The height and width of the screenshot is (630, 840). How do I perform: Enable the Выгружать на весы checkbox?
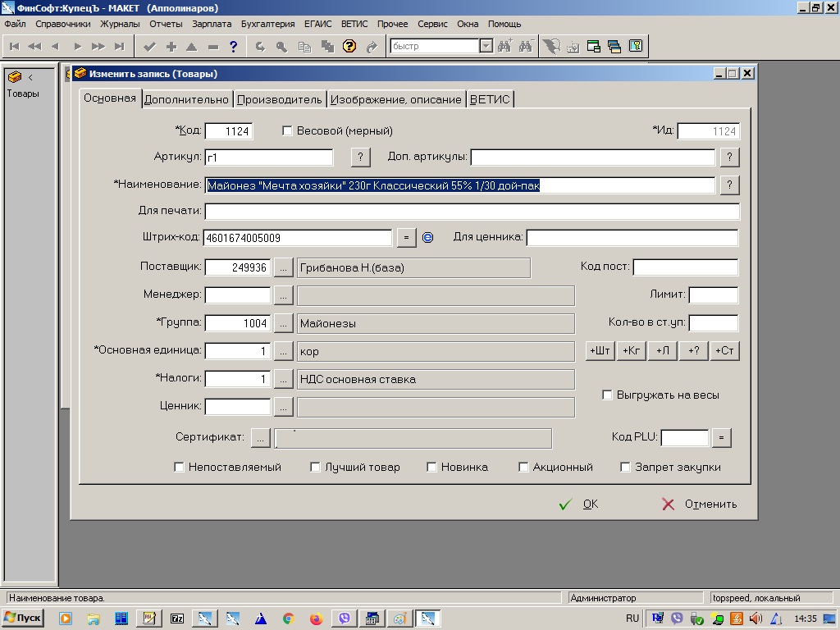(x=607, y=395)
